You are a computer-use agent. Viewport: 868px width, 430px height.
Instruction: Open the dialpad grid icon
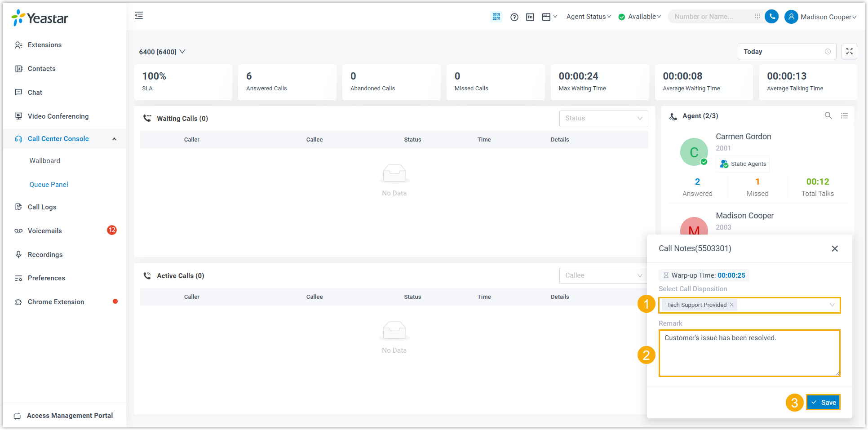click(757, 17)
